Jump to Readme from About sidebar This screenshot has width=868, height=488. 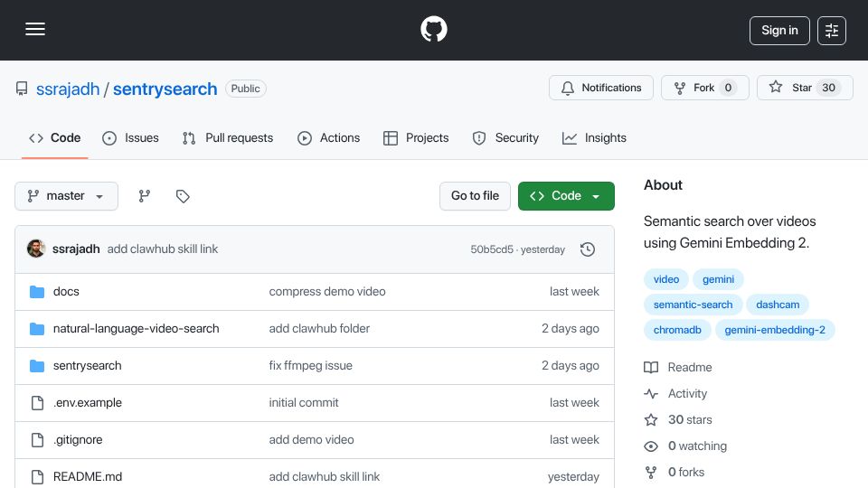point(678,368)
